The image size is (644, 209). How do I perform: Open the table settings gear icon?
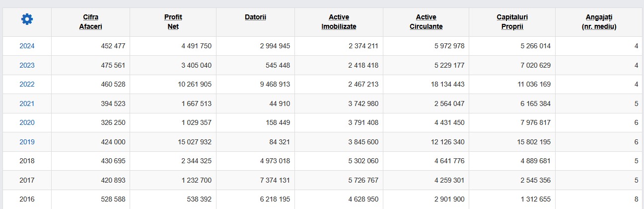pos(27,19)
